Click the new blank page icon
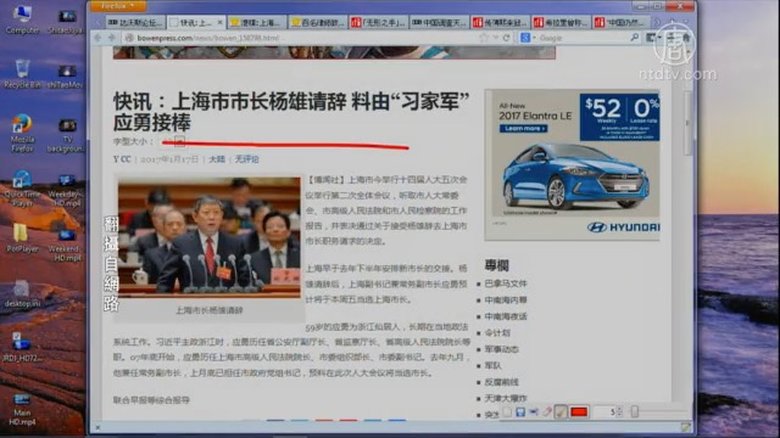 [507, 412]
